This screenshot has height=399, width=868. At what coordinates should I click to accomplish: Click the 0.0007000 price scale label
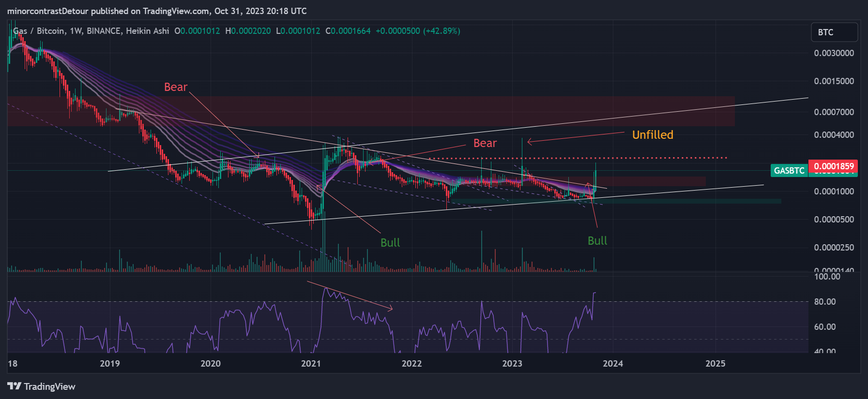pos(834,112)
